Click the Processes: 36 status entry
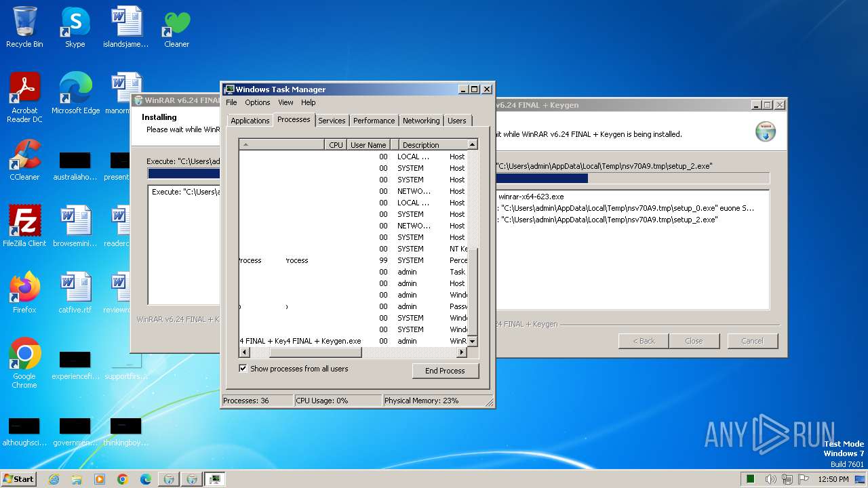868x488 pixels. (257, 401)
